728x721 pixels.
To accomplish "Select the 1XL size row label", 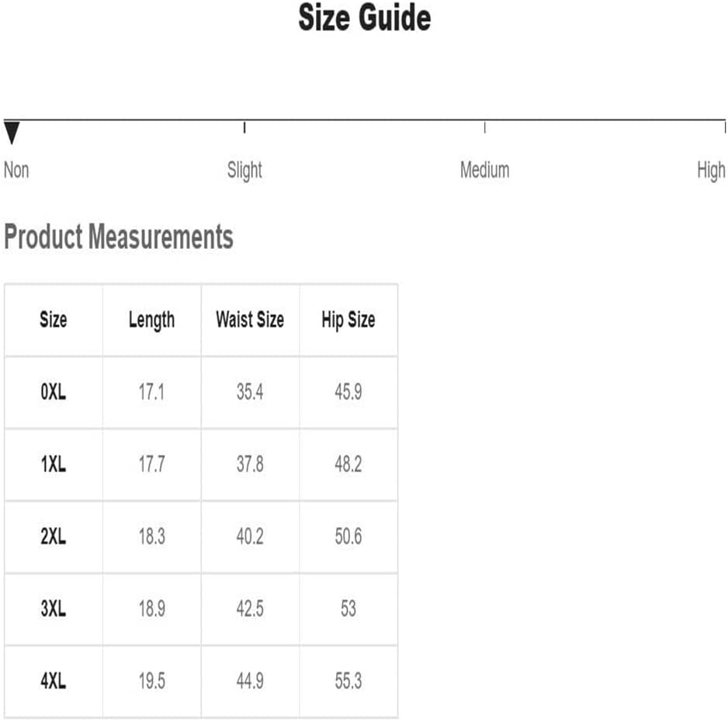I will (x=54, y=464).
